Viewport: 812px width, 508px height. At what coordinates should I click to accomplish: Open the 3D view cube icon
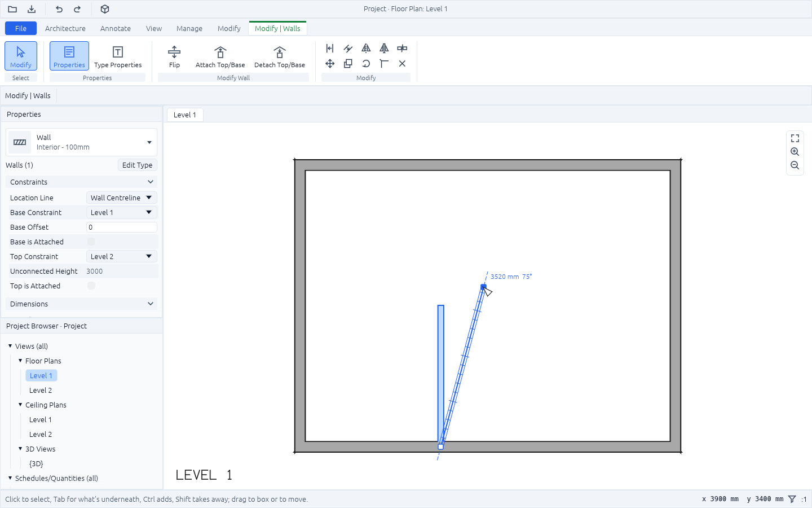105,9
